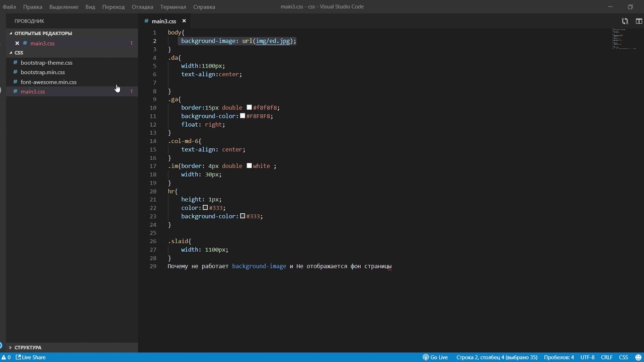644x362 pixels.
Task: Click the 'body{' selector line
Action: point(176,33)
